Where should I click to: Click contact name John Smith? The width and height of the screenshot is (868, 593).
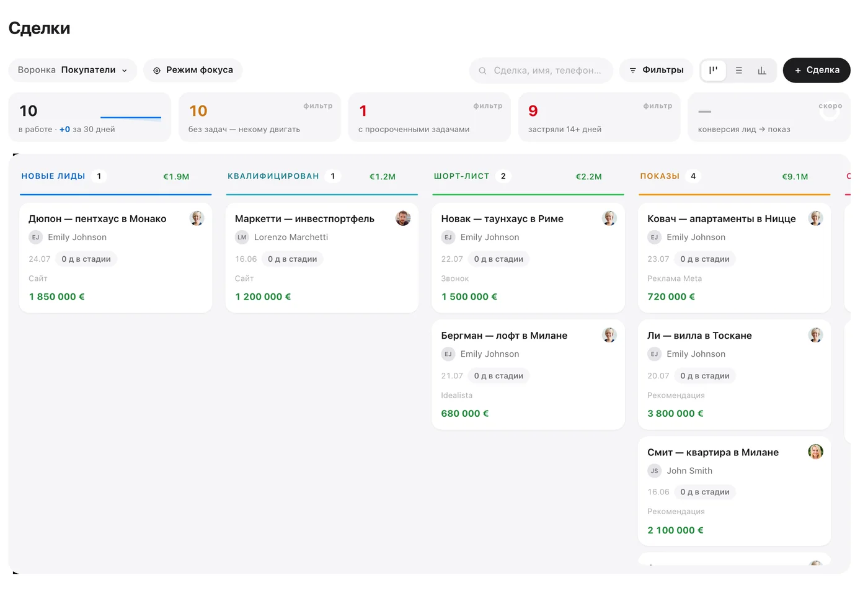[x=689, y=471]
